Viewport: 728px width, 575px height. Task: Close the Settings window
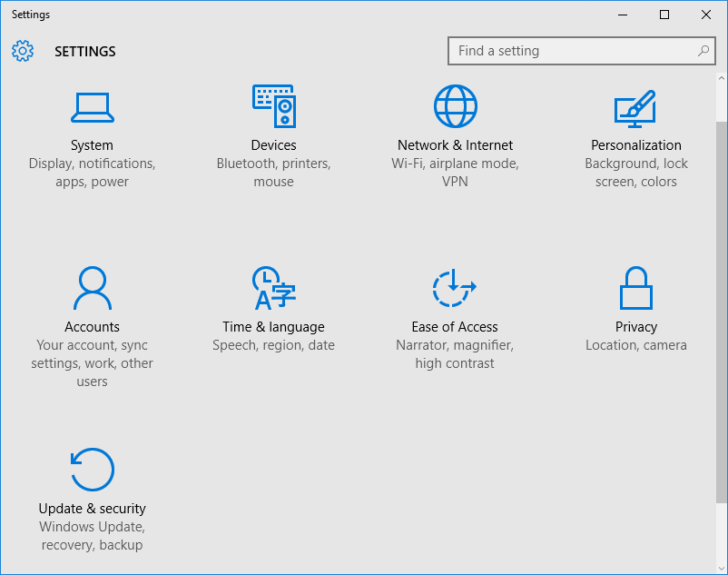[x=706, y=15]
